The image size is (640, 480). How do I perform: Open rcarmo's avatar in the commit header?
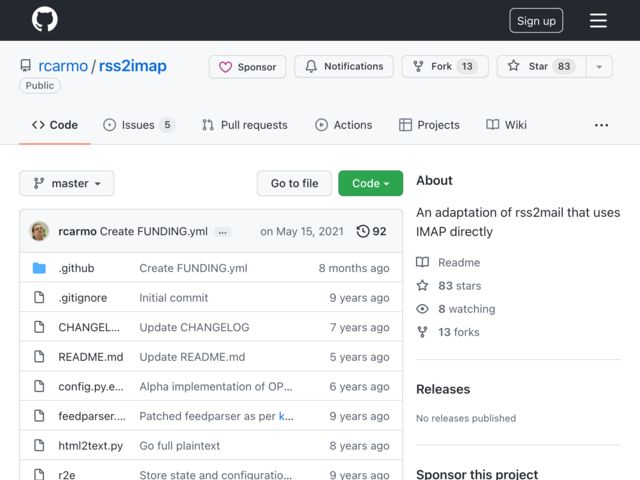pyautogui.click(x=39, y=231)
